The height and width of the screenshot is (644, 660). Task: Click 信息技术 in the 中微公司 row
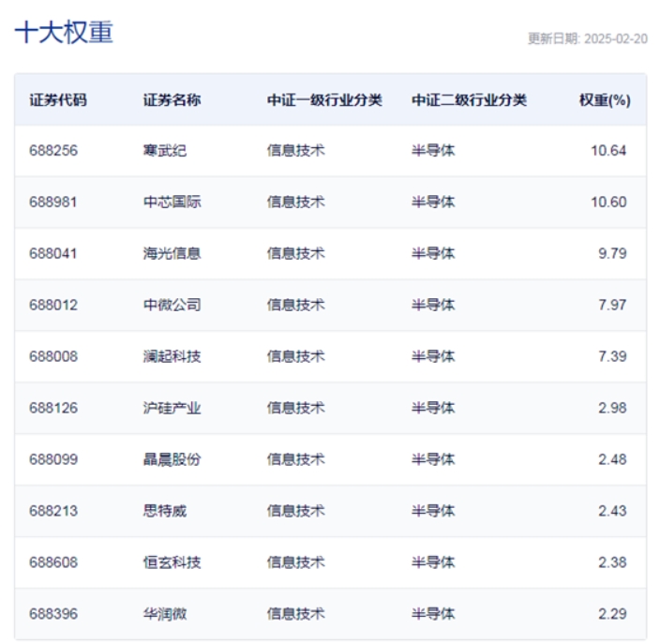pos(296,305)
